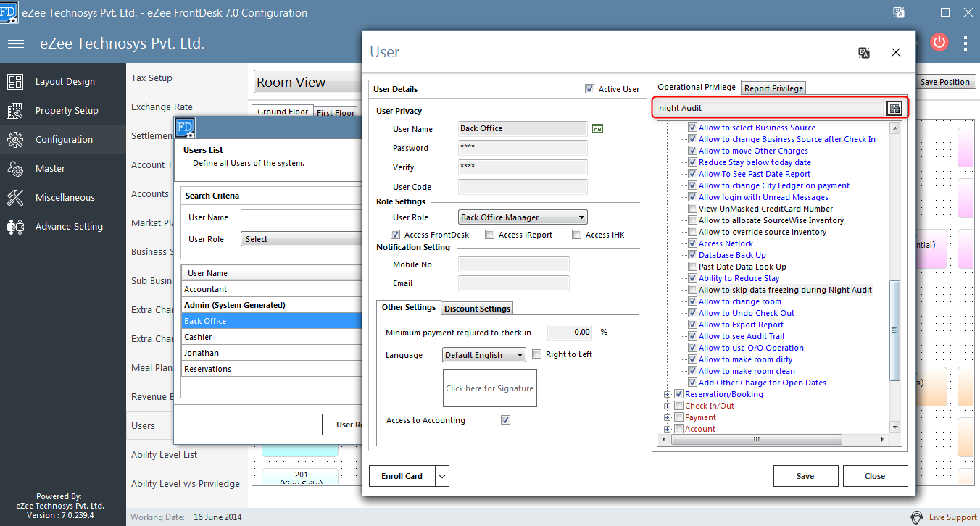
Task: Uncheck Allow to Undo Check Out
Action: click(x=692, y=313)
